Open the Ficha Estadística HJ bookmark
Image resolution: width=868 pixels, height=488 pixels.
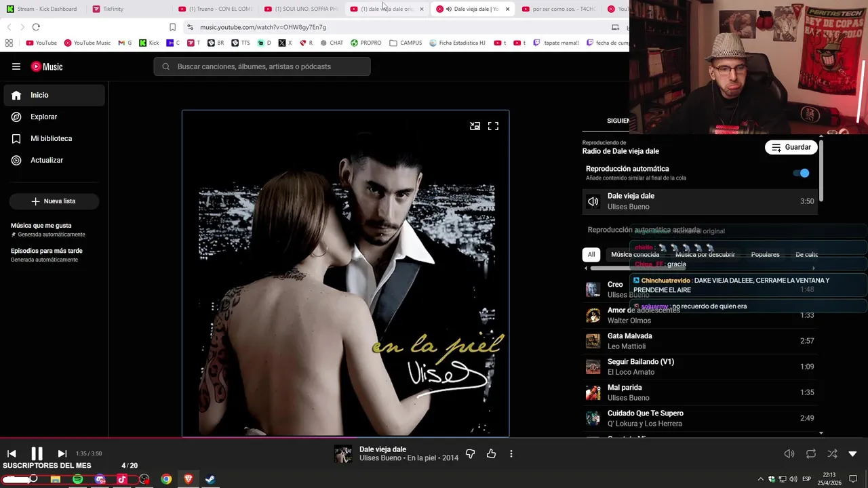[x=458, y=43]
